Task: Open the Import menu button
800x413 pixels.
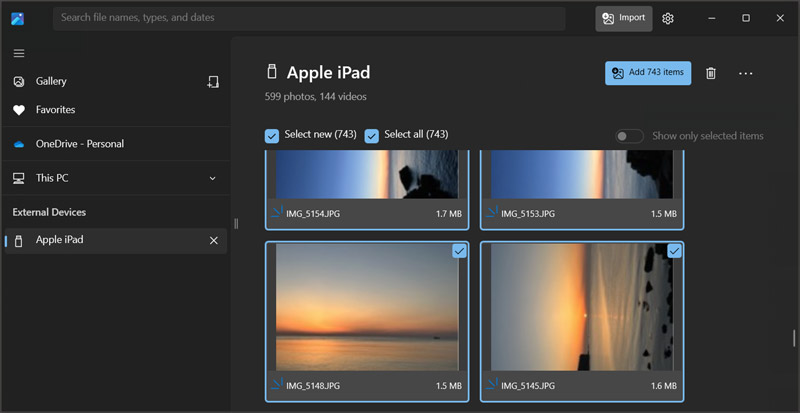Action: coord(623,18)
